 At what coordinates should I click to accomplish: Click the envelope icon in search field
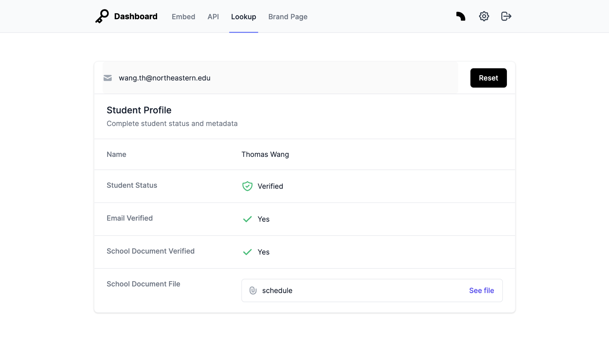tap(108, 78)
